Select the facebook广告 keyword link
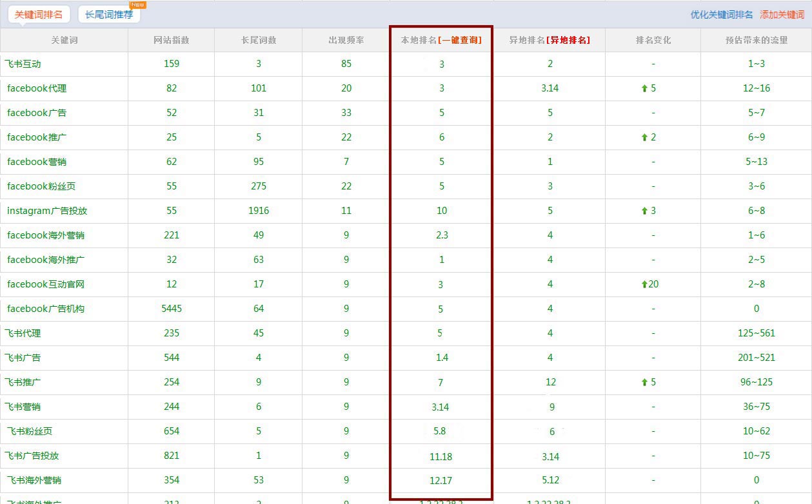Screen dimensions: 812x504 click(x=37, y=113)
